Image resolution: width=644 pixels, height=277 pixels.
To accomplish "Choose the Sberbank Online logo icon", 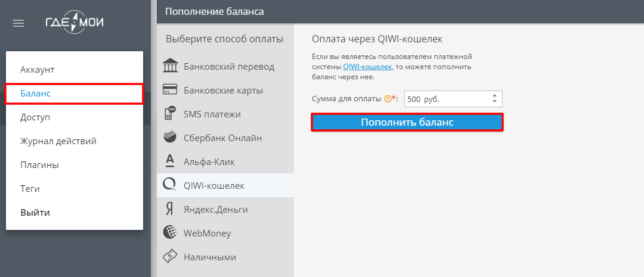I will pos(170,138).
